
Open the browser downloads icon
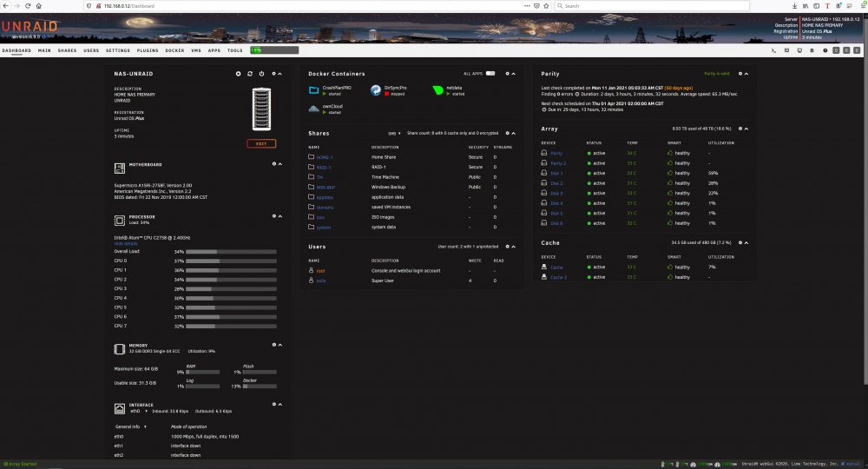pyautogui.click(x=794, y=5)
